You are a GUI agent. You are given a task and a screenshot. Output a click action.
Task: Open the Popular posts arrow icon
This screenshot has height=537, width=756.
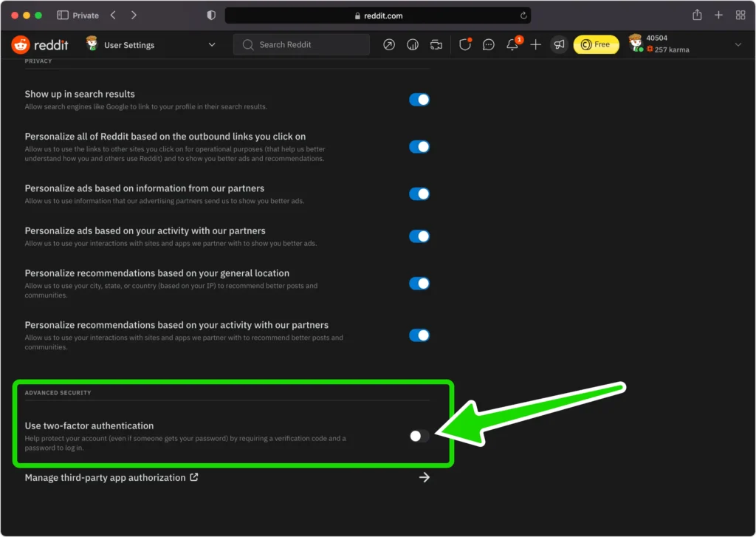(389, 45)
